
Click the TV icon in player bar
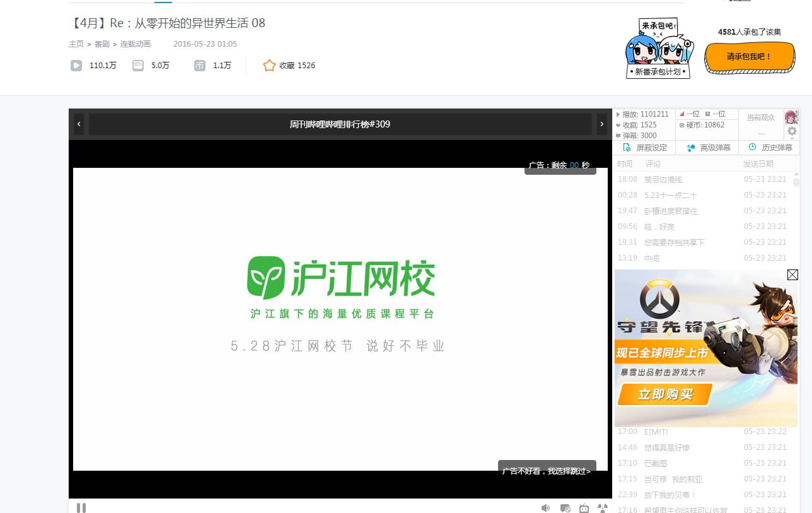584,507
